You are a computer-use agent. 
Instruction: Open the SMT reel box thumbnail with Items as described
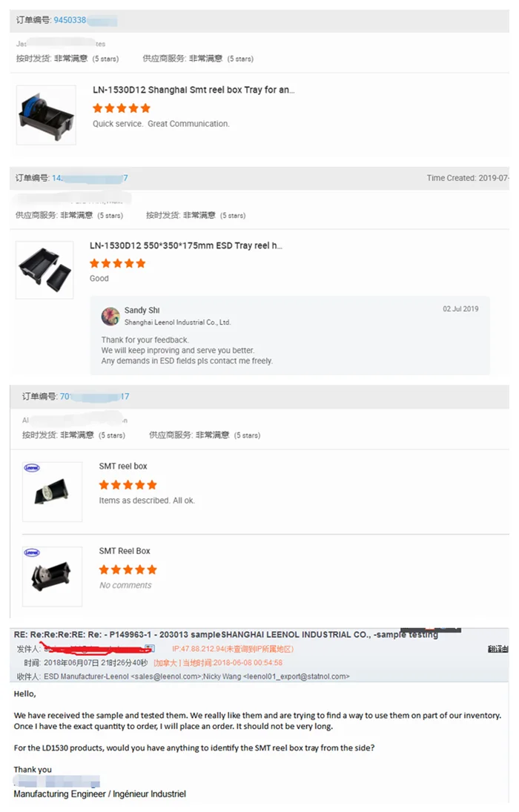53,492
